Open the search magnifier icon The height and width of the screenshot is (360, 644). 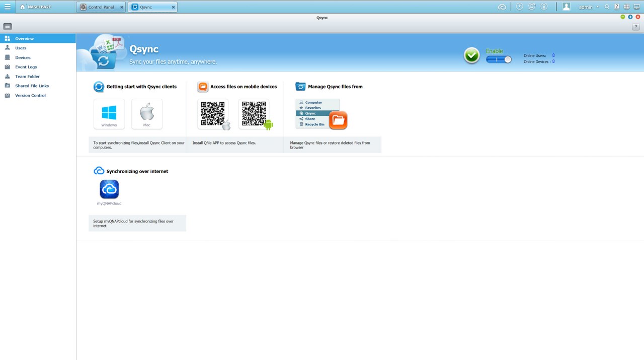pos(607,7)
